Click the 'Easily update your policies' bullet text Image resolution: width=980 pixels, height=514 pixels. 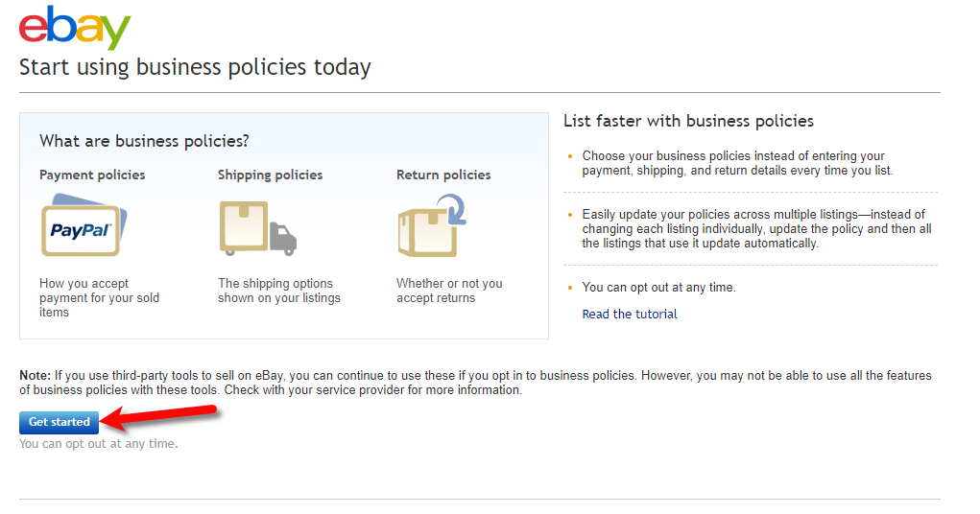(x=756, y=228)
